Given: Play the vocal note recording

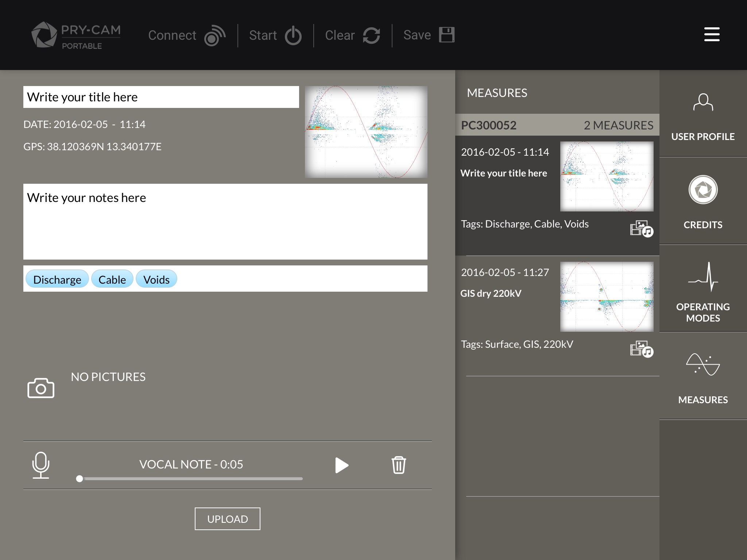Looking at the screenshot, I should pos(341,465).
